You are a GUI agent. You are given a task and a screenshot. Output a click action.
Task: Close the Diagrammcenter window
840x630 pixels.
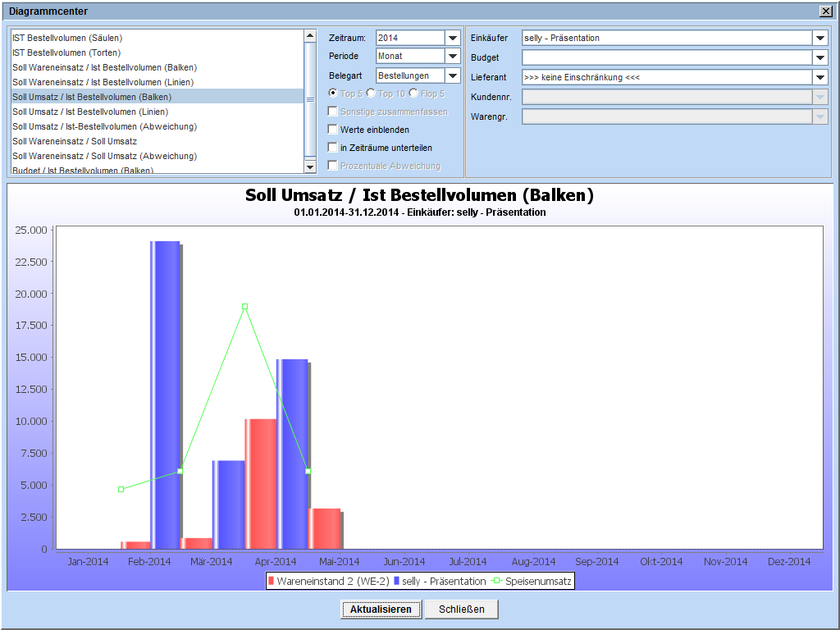click(825, 11)
